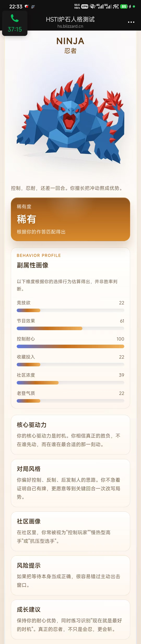Screen dimensions: 141x644
Task: Tap the 风险提示 section card
Action: (x=70, y=575)
